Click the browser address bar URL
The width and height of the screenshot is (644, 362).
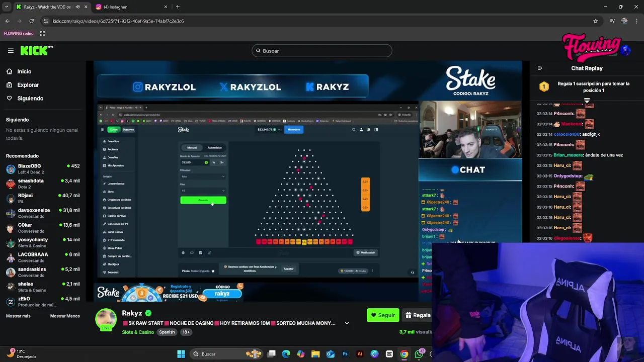[x=118, y=21]
